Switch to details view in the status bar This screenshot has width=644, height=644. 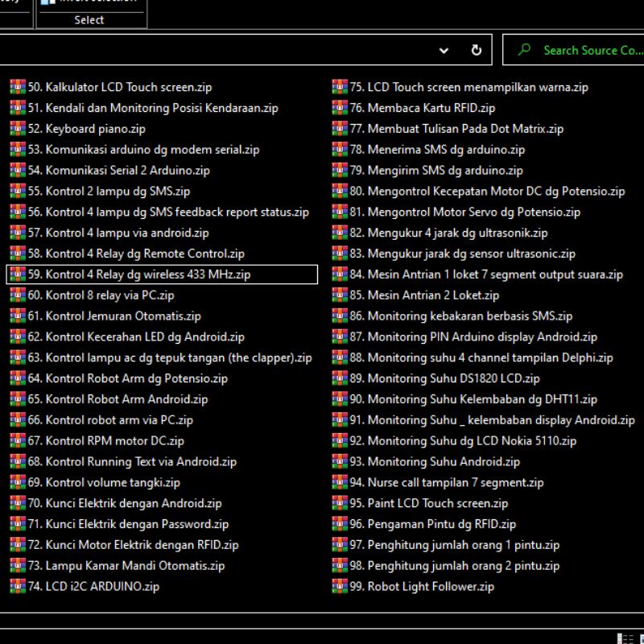pyautogui.click(x=625, y=638)
